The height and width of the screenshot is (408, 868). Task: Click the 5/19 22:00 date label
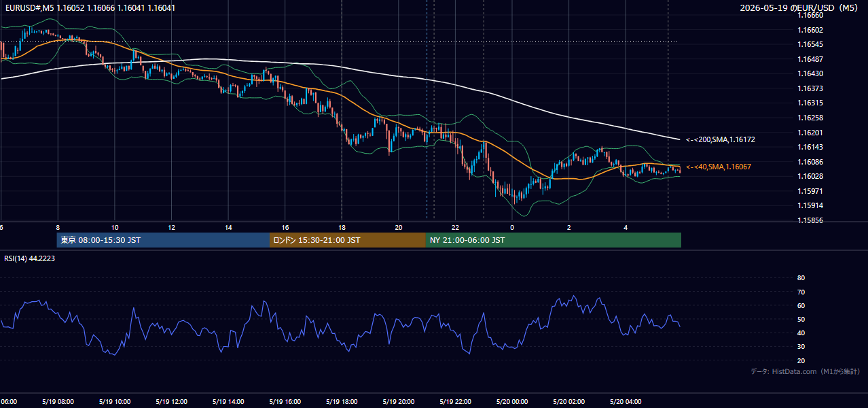click(x=455, y=402)
